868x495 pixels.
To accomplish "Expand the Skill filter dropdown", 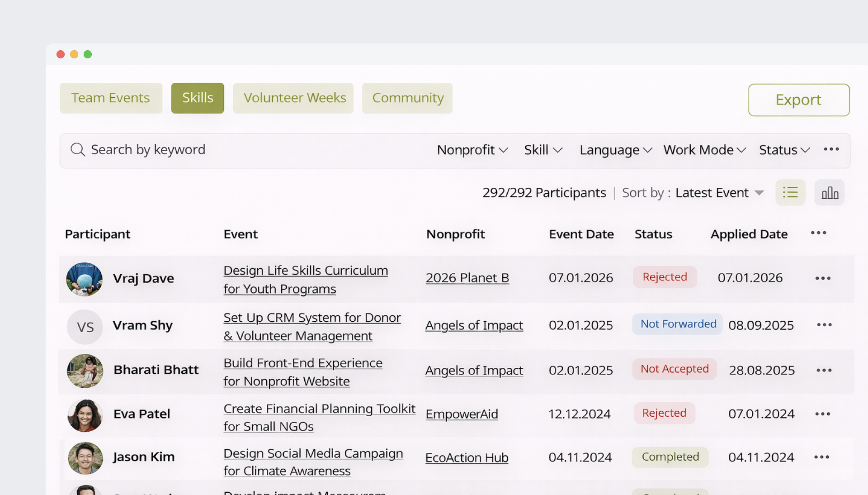I will click(x=543, y=150).
